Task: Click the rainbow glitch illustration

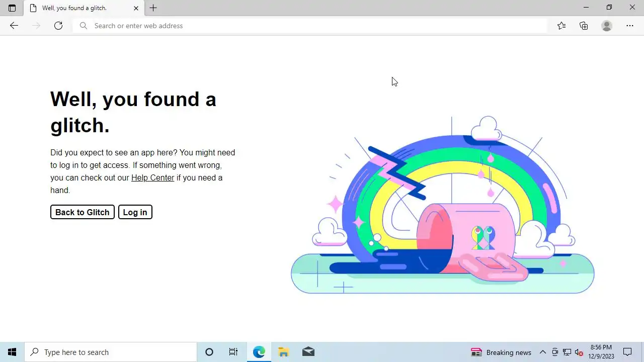Action: coord(443,205)
